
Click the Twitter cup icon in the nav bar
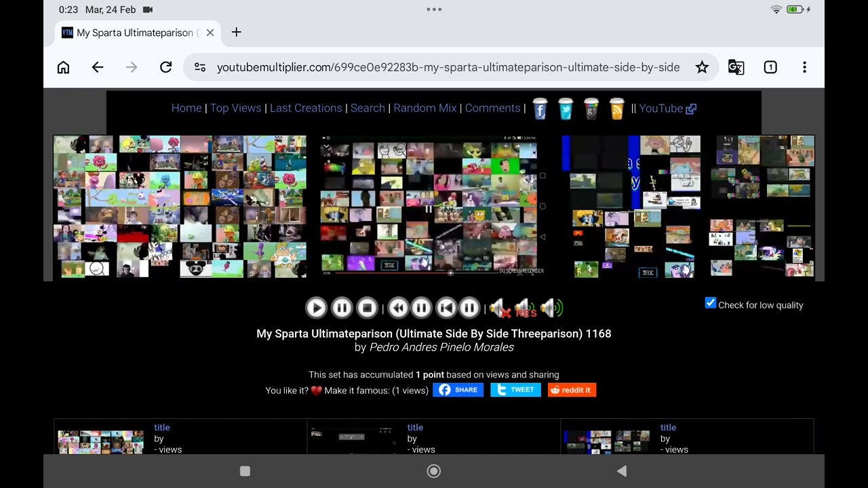[x=566, y=108]
